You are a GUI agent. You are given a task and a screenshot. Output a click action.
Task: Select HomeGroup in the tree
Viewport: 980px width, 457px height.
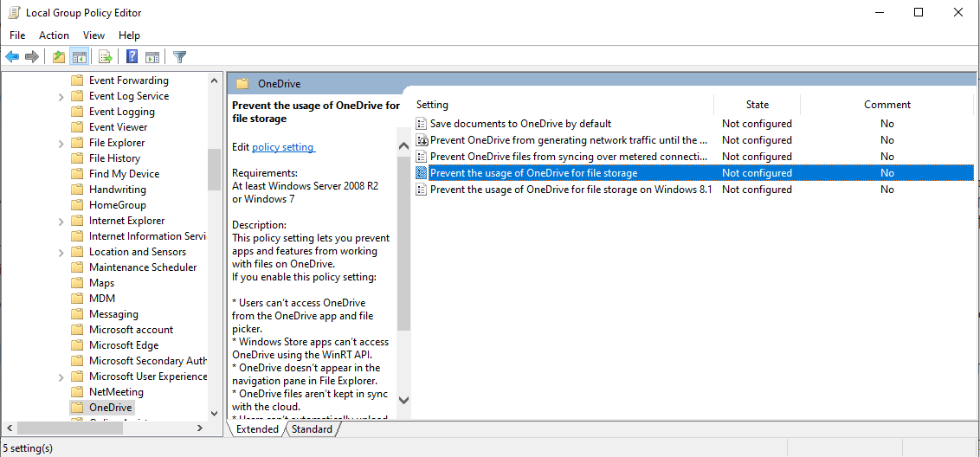click(x=118, y=205)
